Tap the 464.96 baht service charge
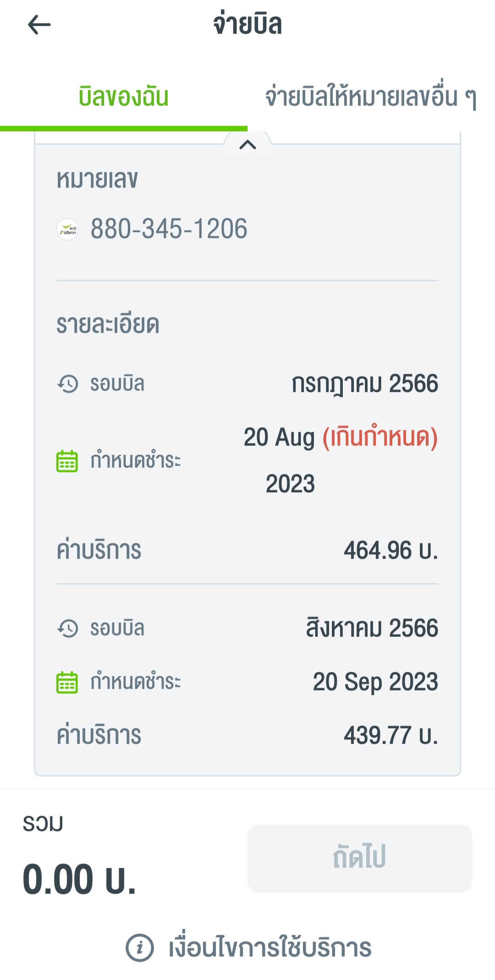Screen dimensions: 495x980 [x=390, y=550]
